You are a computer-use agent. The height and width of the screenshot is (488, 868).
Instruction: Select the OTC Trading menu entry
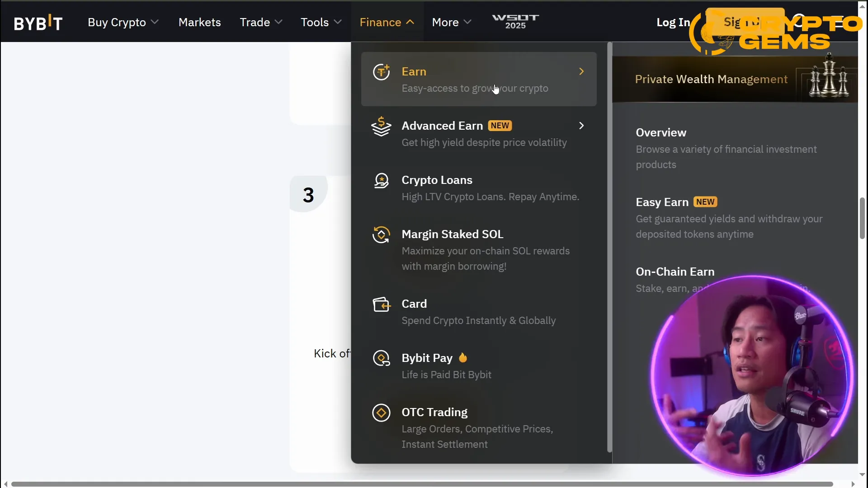[x=479, y=427]
